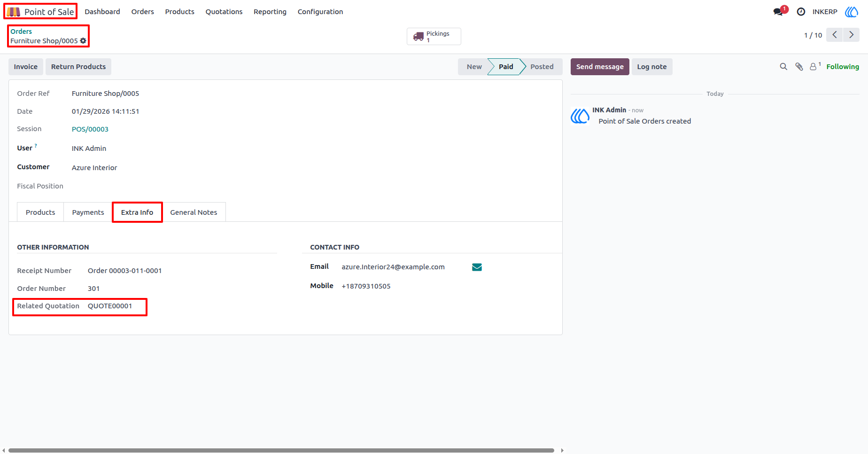Switch to the Payments tab

88,212
